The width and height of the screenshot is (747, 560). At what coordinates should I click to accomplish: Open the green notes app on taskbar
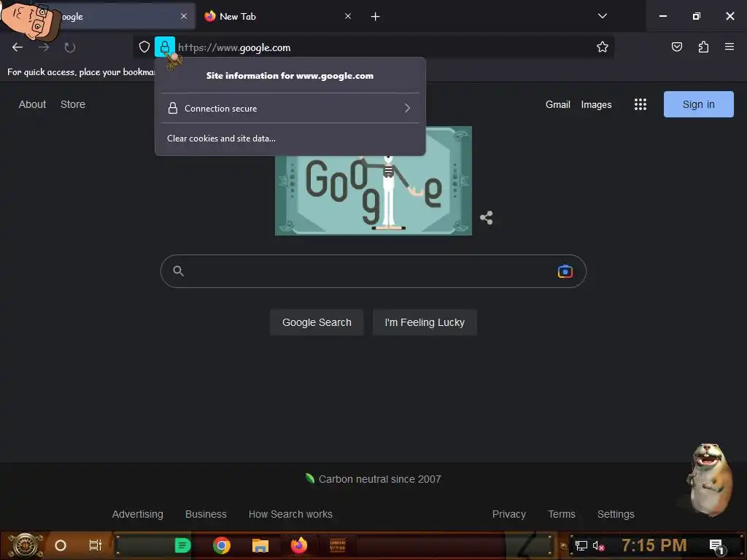(182, 545)
